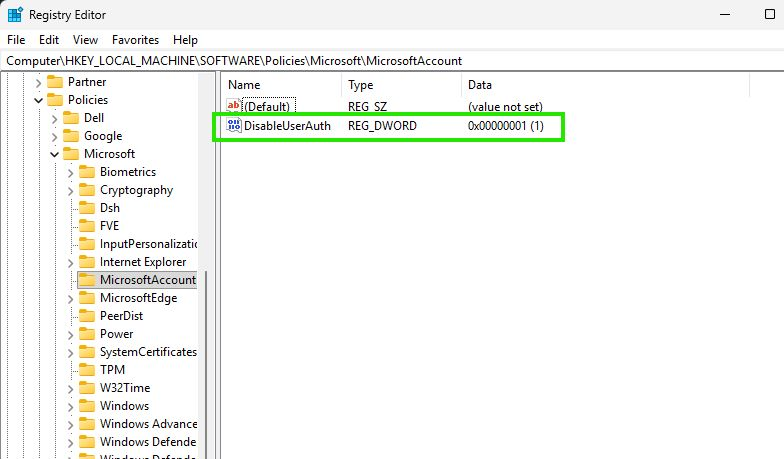The height and width of the screenshot is (459, 784).
Task: Click the Biometrics folder icon
Action: 87,172
